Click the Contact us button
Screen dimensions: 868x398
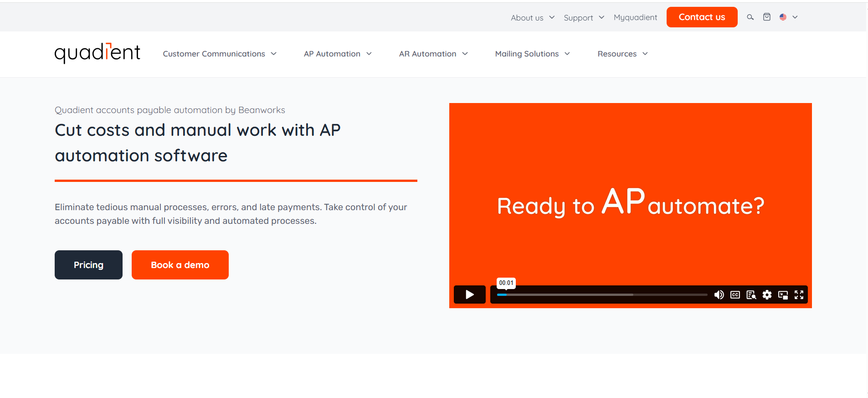tap(702, 17)
